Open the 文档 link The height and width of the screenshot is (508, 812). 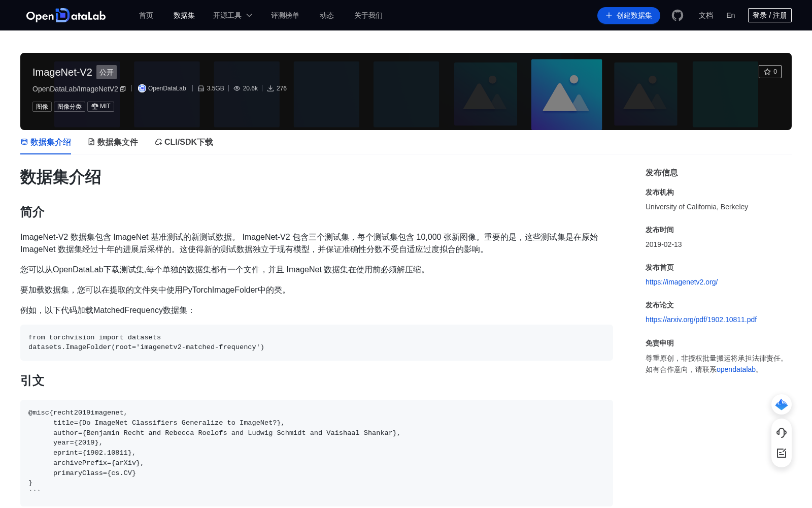[706, 15]
